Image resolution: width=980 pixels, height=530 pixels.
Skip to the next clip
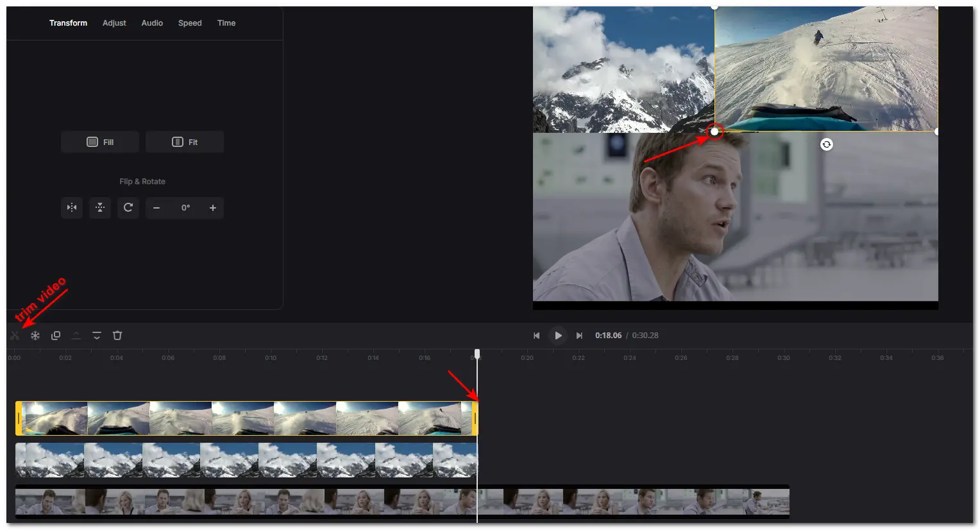coord(579,336)
